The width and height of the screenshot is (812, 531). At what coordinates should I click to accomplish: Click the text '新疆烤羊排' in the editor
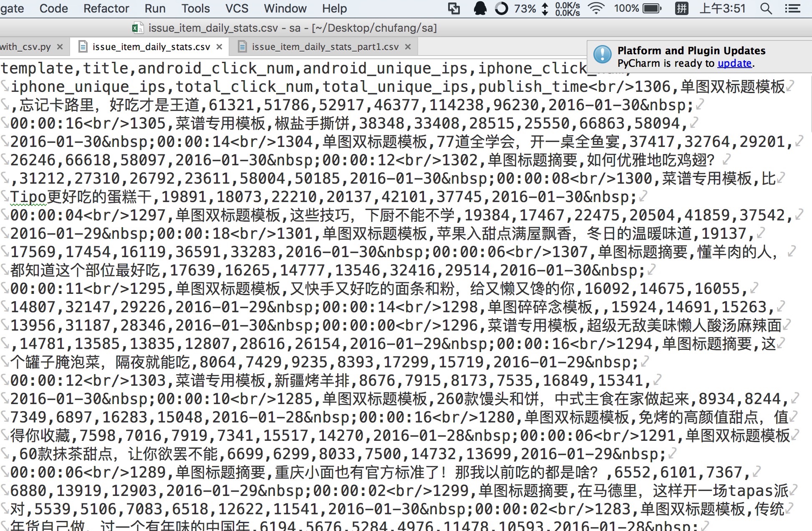[x=312, y=380]
